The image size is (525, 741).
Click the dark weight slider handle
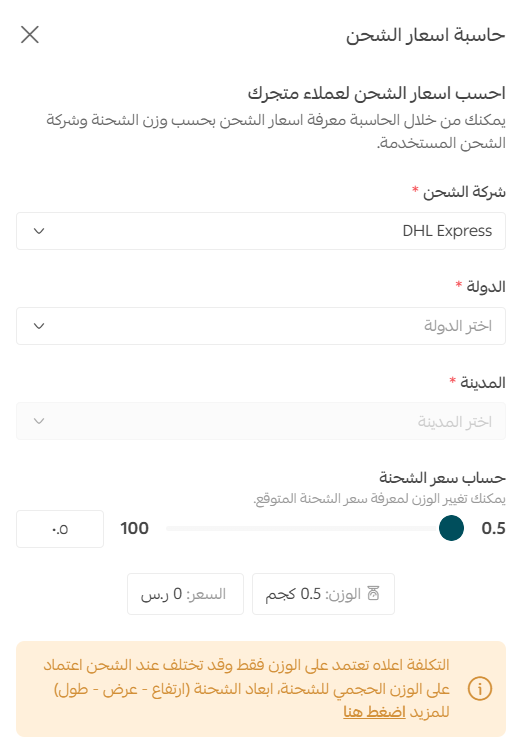(x=451, y=528)
